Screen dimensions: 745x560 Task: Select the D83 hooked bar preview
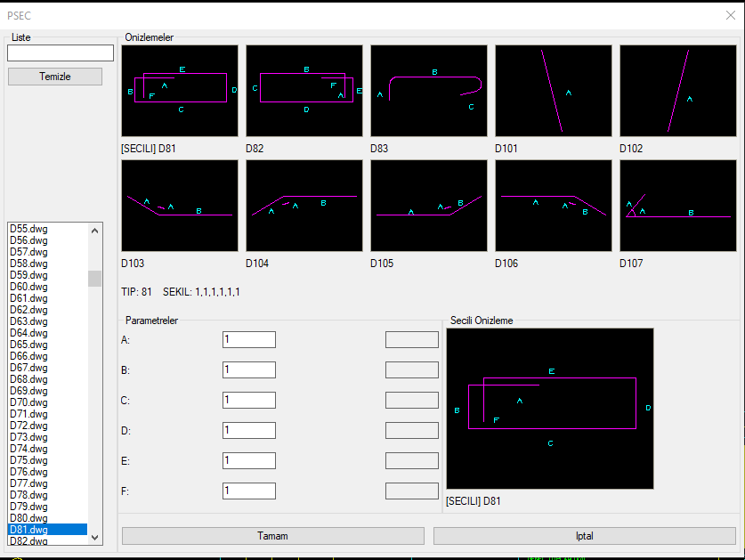pyautogui.click(x=428, y=91)
